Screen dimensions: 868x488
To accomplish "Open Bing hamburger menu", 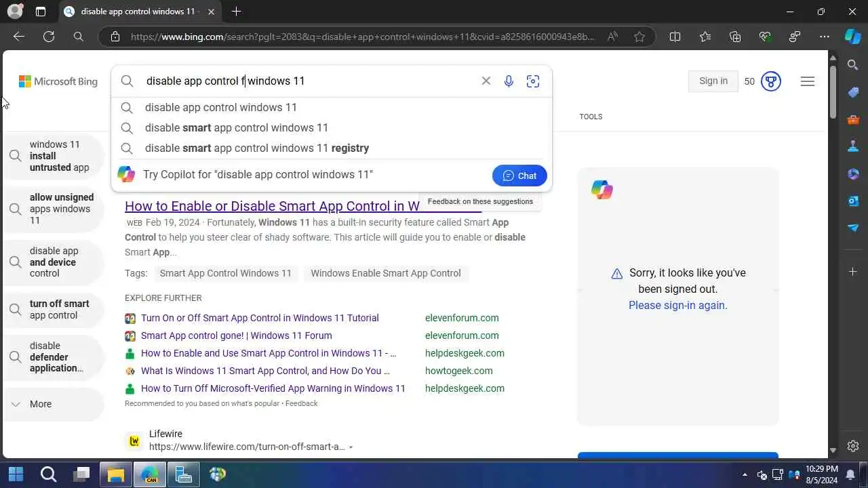I will [x=808, y=81].
